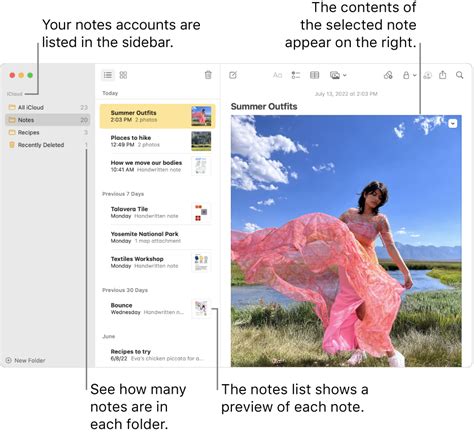The width and height of the screenshot is (474, 436).
Task: Open search with the magnifier icon
Action: (460, 75)
